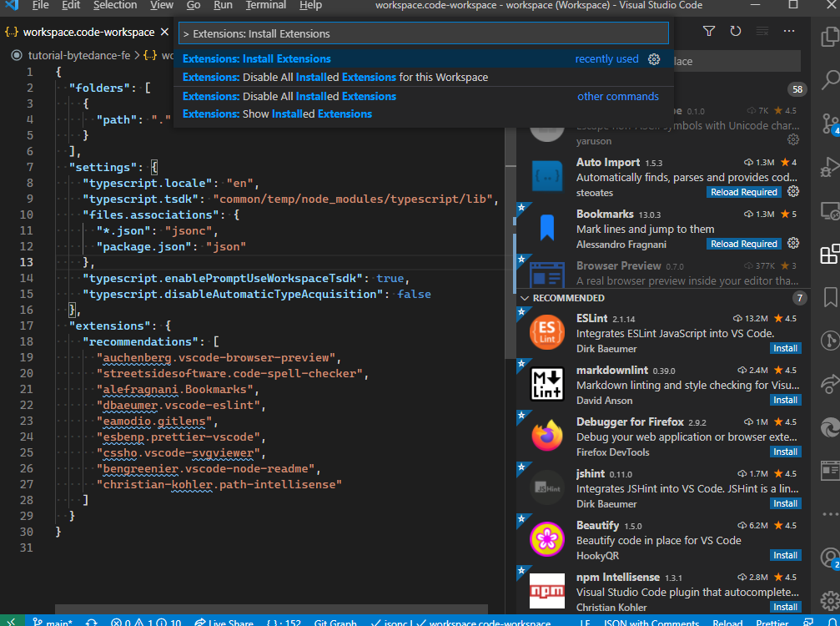Close the workspace.code-workspace tab
The width and height of the screenshot is (840, 626).
pos(164,33)
